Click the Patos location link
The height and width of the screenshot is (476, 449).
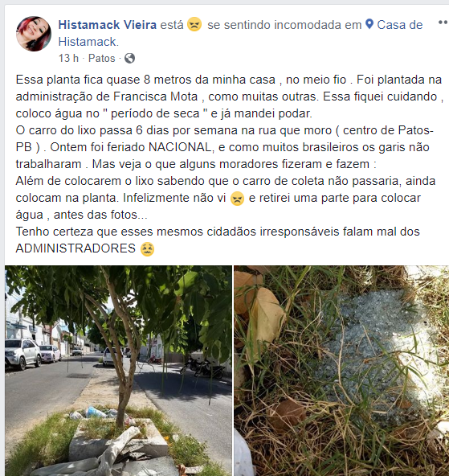coord(101,58)
